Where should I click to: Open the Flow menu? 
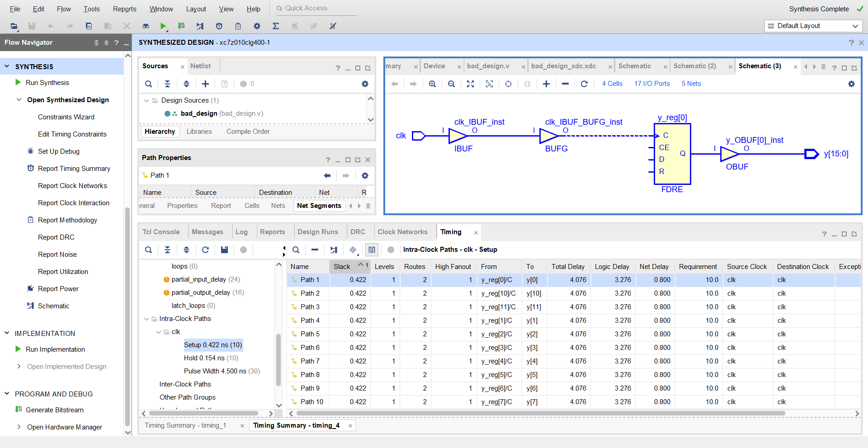[64, 9]
